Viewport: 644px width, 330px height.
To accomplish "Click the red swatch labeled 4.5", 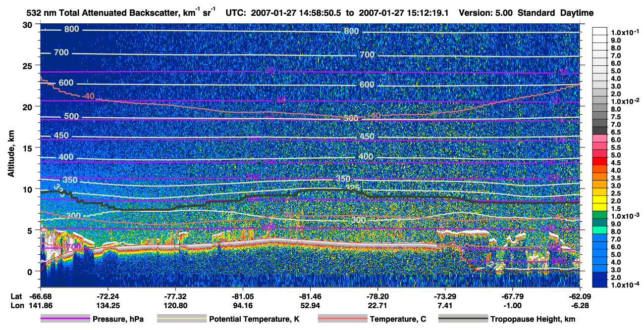I will click(599, 160).
